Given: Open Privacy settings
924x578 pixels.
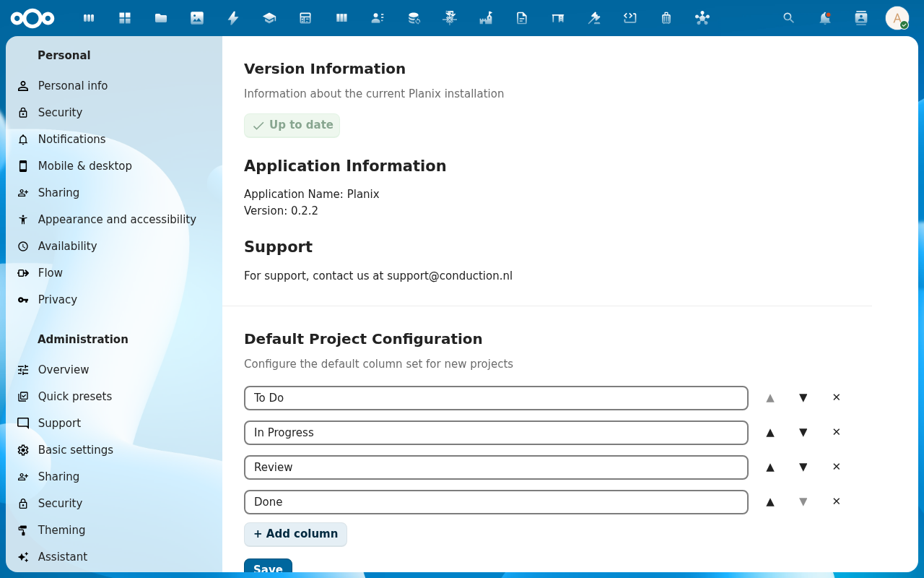Looking at the screenshot, I should point(114,300).
